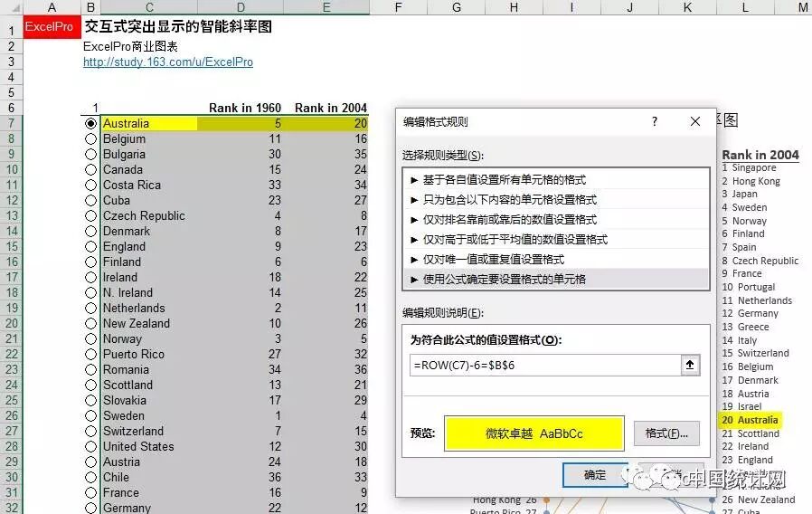Select the Canada radio button
This screenshot has width=812, height=514.
point(90,169)
